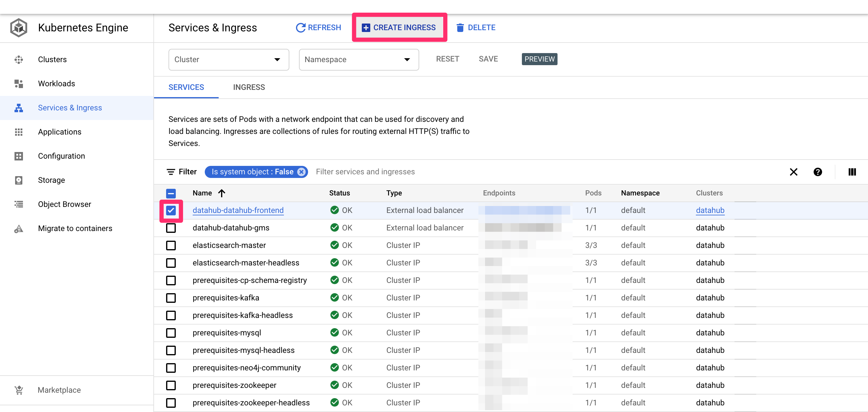Screen dimensions: 868x412
Task: Open the Namespace dropdown
Action: (358, 60)
